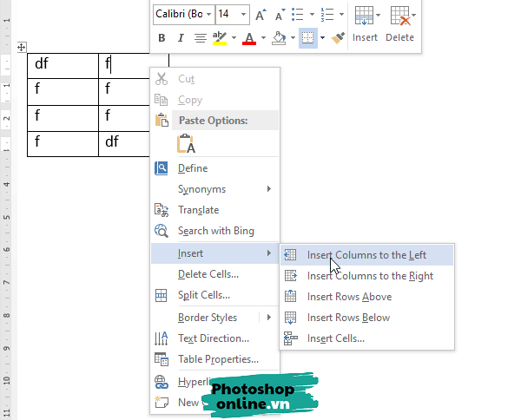This screenshot has height=420, width=521.
Task: Open Table Properties from context menu
Action: (218, 359)
